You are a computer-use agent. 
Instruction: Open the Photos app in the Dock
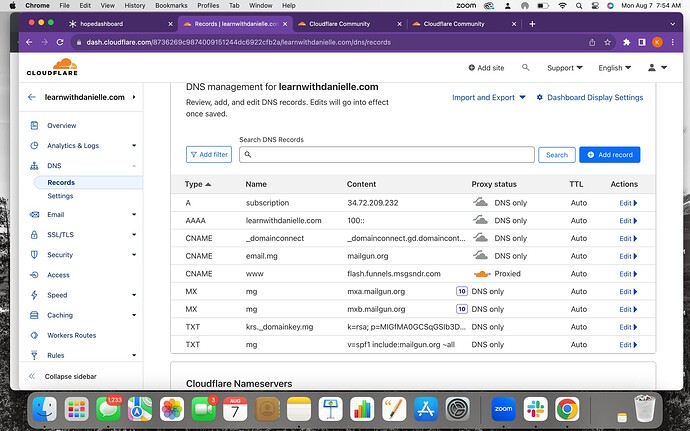[172, 409]
